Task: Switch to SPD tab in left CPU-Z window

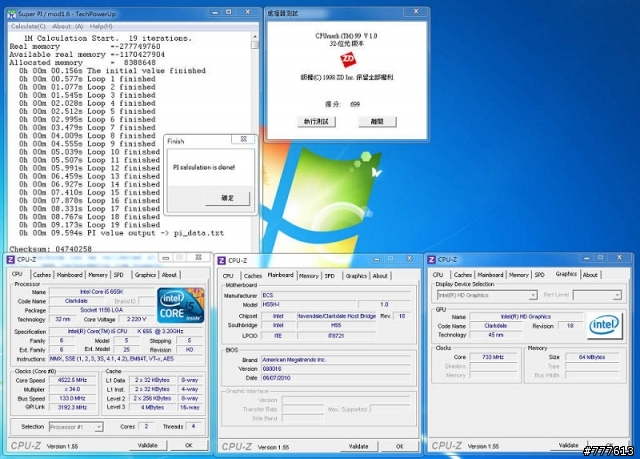Action: (x=119, y=275)
